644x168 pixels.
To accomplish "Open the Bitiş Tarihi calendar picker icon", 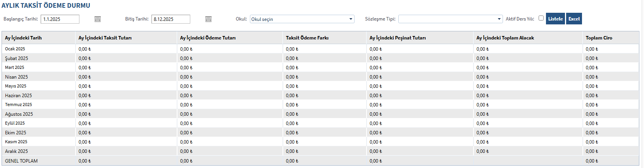I will click(208, 19).
